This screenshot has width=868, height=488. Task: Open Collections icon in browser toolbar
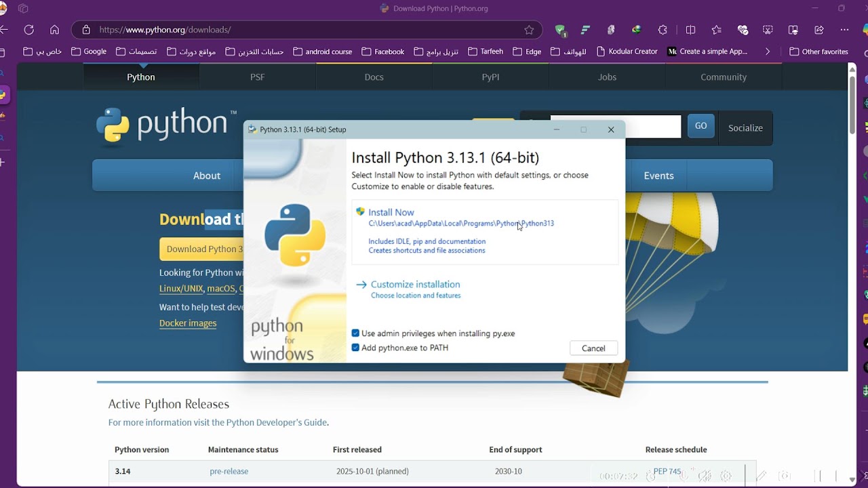793,30
